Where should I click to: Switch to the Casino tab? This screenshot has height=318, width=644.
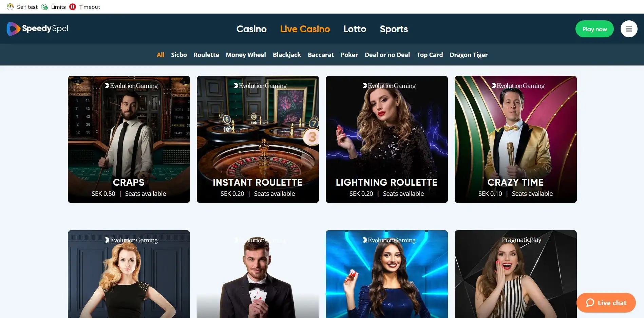click(251, 29)
